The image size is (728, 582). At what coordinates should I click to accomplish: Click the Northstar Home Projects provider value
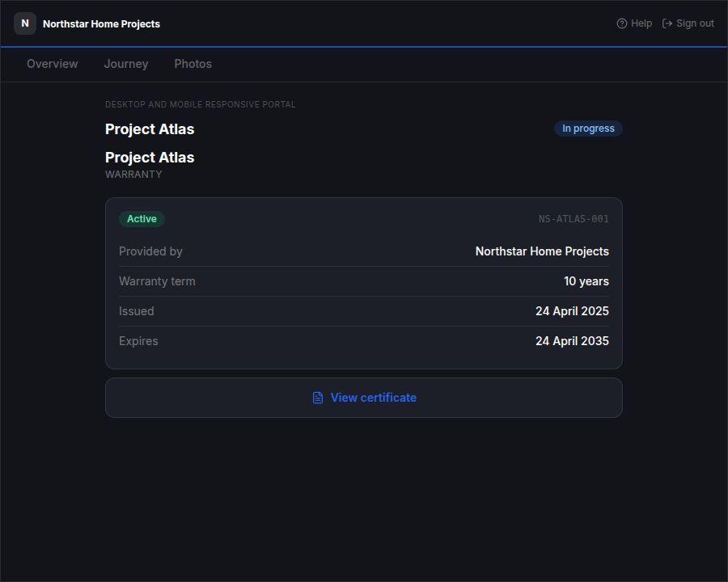click(542, 251)
